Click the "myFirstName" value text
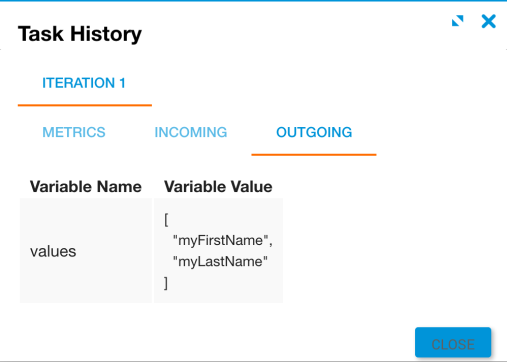The width and height of the screenshot is (507, 362). (223, 240)
